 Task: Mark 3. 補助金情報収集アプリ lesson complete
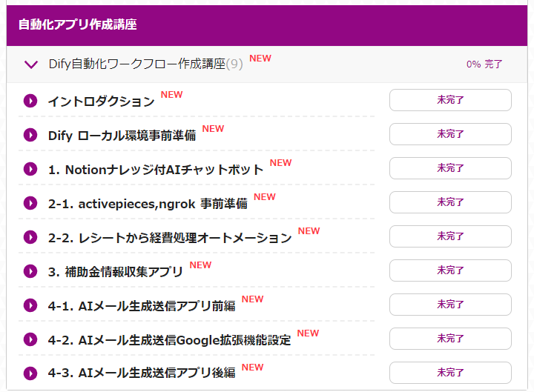click(x=450, y=270)
